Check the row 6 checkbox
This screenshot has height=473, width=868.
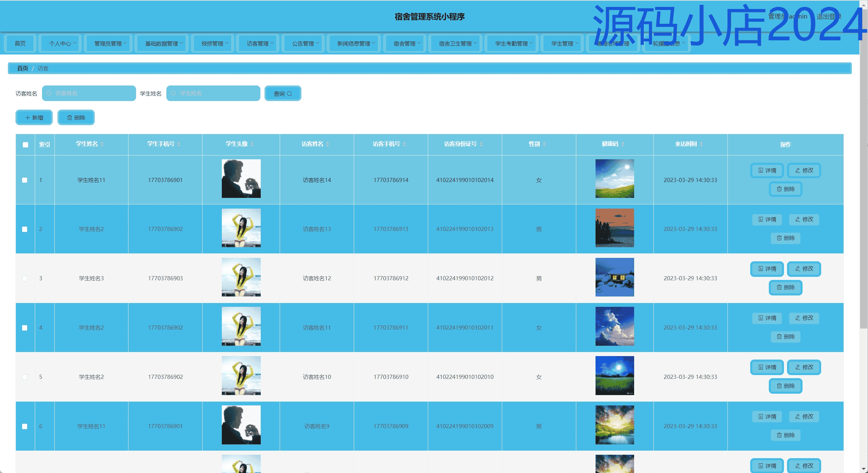[x=25, y=426]
